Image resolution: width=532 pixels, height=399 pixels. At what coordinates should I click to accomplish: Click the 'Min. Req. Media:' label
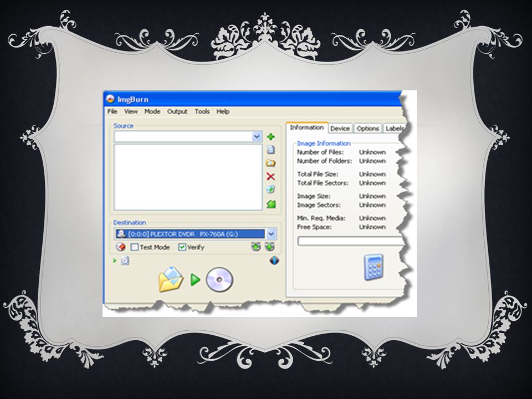[321, 218]
